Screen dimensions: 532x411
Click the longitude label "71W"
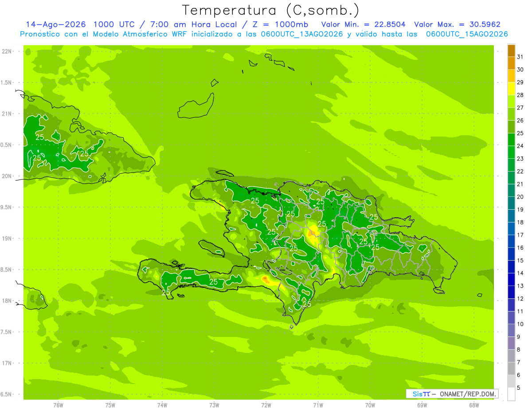318,405
